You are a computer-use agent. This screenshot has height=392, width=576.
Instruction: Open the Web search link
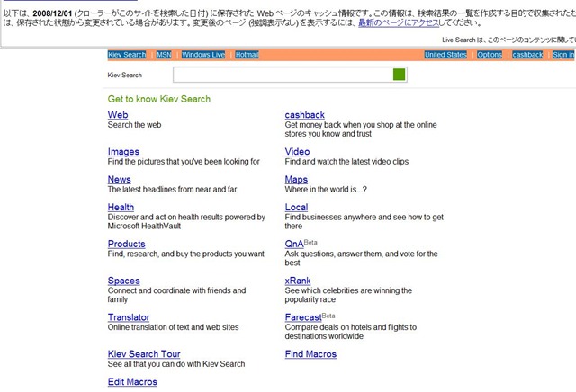point(118,115)
